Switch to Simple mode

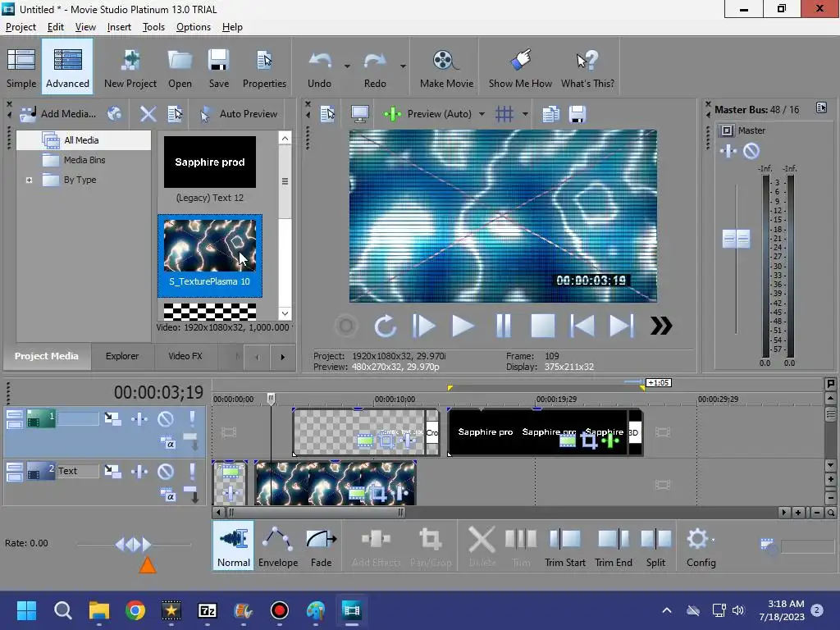(21, 67)
